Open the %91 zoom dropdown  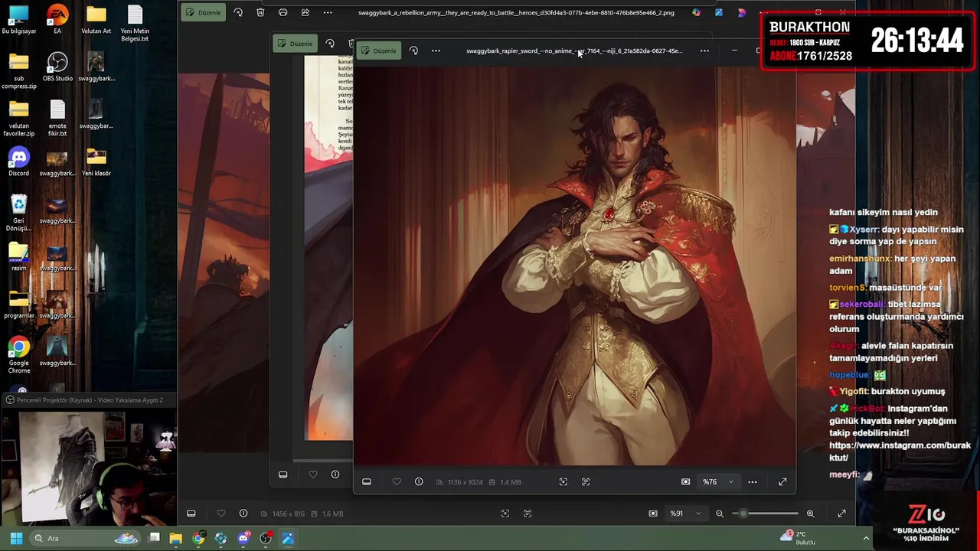coord(685,514)
